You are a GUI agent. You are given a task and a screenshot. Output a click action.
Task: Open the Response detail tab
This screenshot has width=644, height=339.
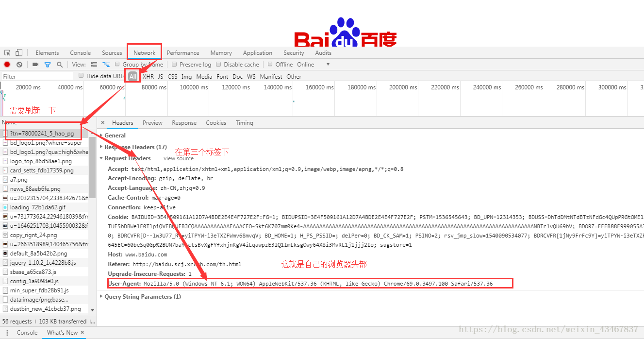pos(184,123)
